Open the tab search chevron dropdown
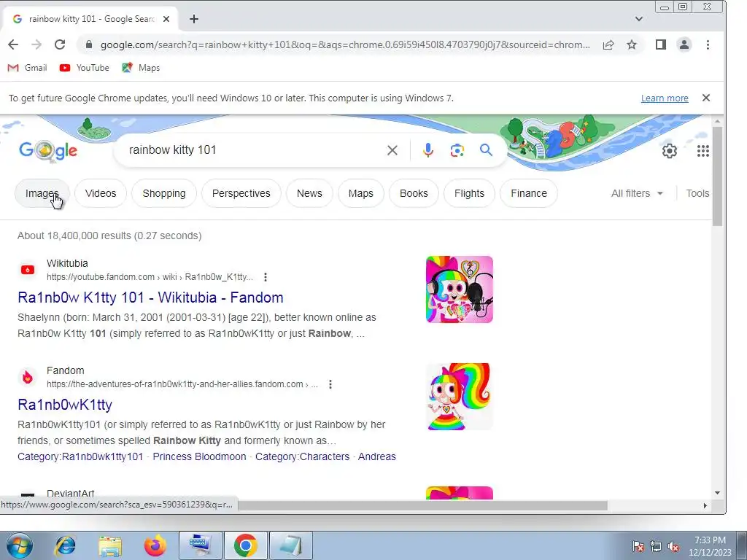The height and width of the screenshot is (560, 747). point(639,19)
